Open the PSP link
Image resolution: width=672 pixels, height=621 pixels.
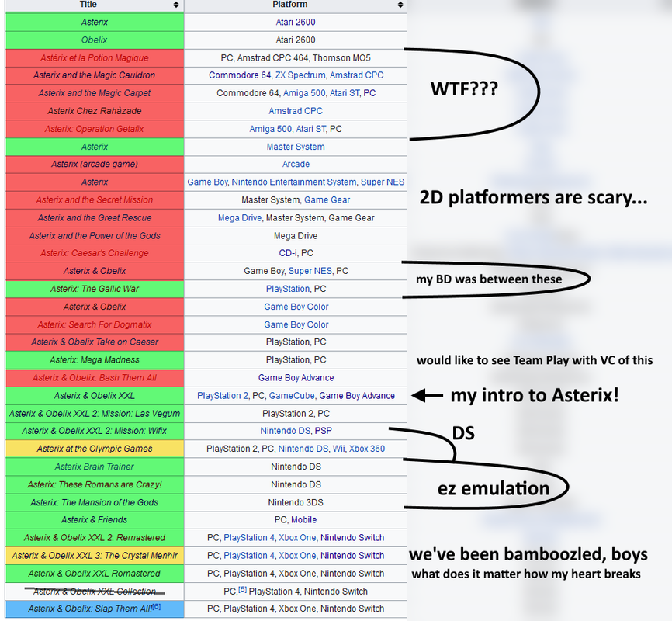[x=323, y=431]
